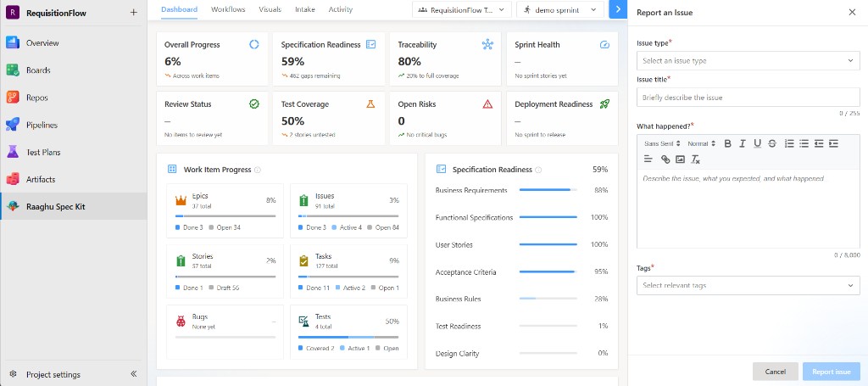The height and width of the screenshot is (386, 868).
Task: Click Cancel in Report an Issue
Action: [x=776, y=372]
